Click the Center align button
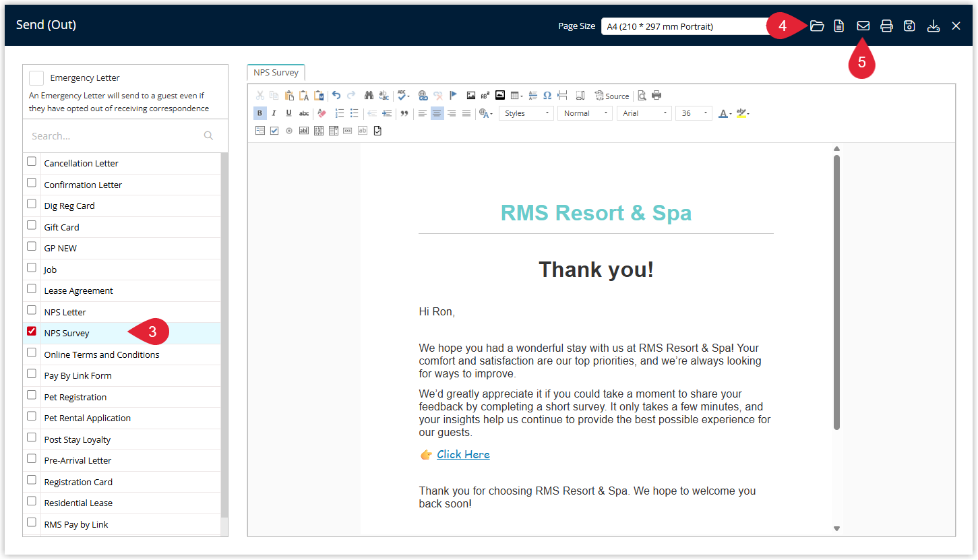Image resolution: width=978 pixels, height=560 pixels. [437, 113]
